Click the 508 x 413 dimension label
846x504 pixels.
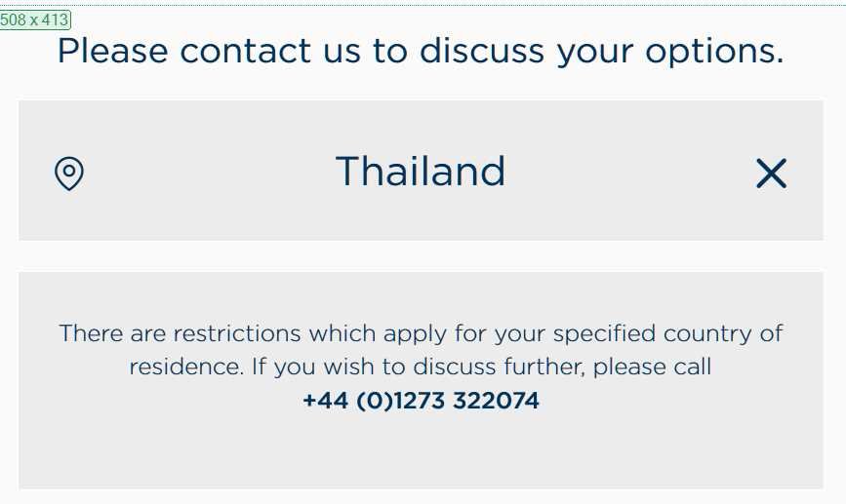coord(35,19)
